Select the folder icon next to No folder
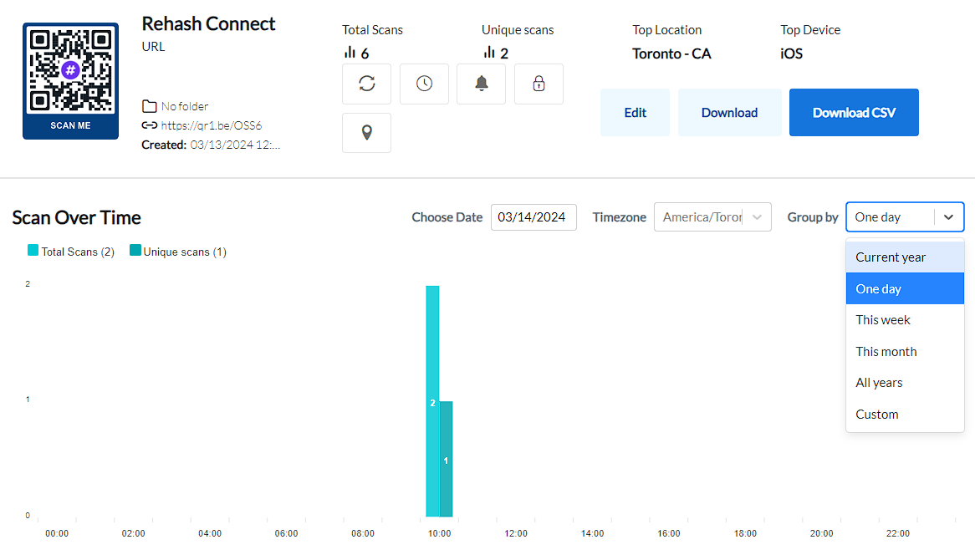975x560 pixels. coord(147,105)
